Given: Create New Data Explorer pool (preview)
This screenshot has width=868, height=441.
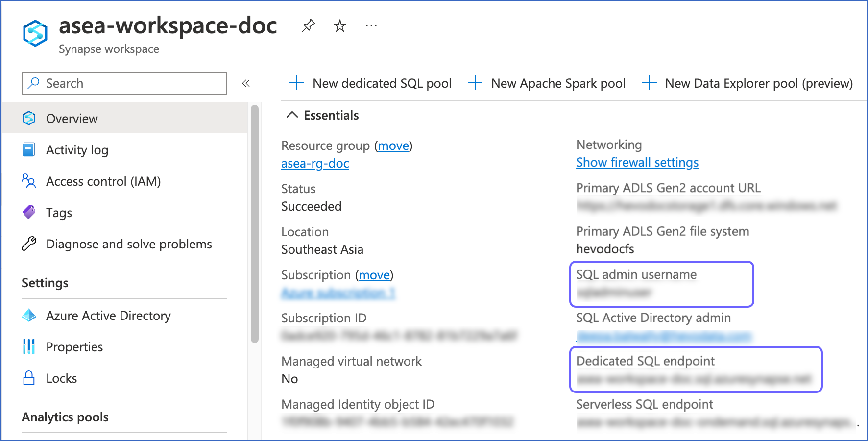Looking at the screenshot, I should [x=747, y=83].
